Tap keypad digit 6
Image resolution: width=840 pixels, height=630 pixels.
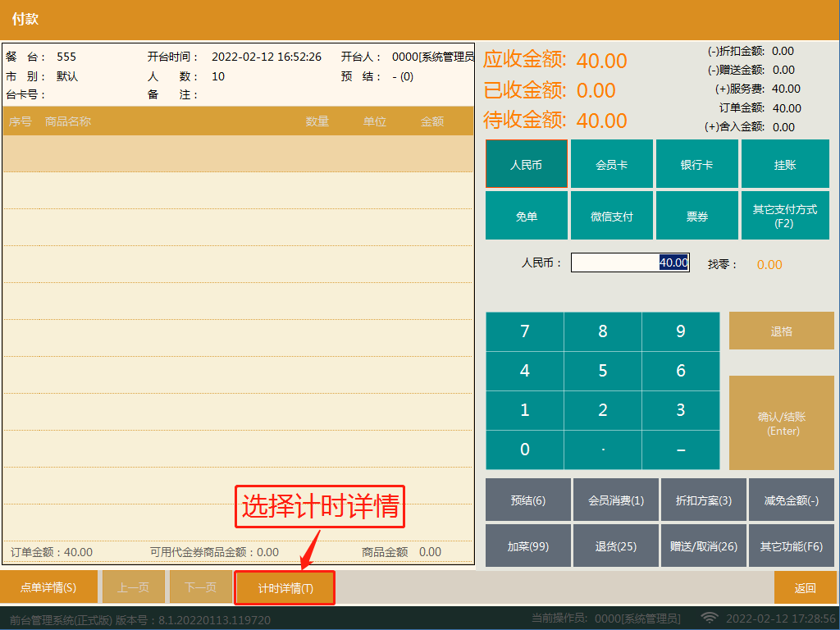tap(681, 371)
